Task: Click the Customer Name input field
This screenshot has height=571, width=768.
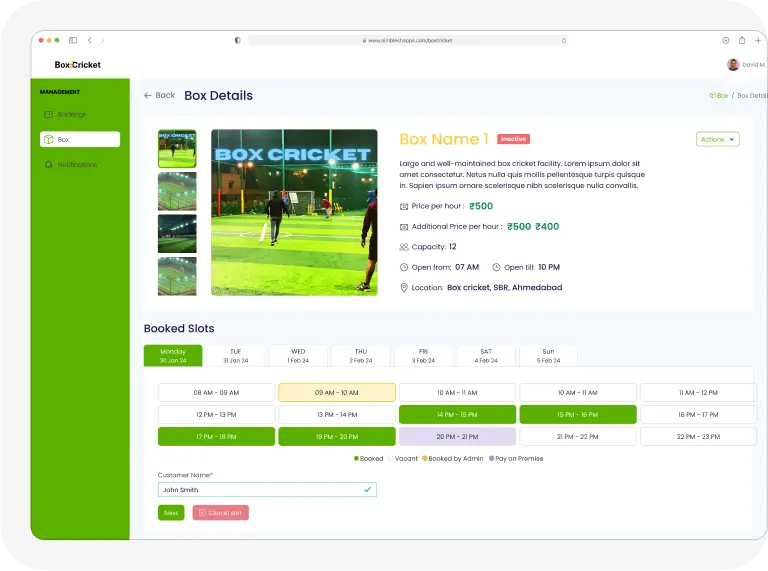Action: coord(260,490)
